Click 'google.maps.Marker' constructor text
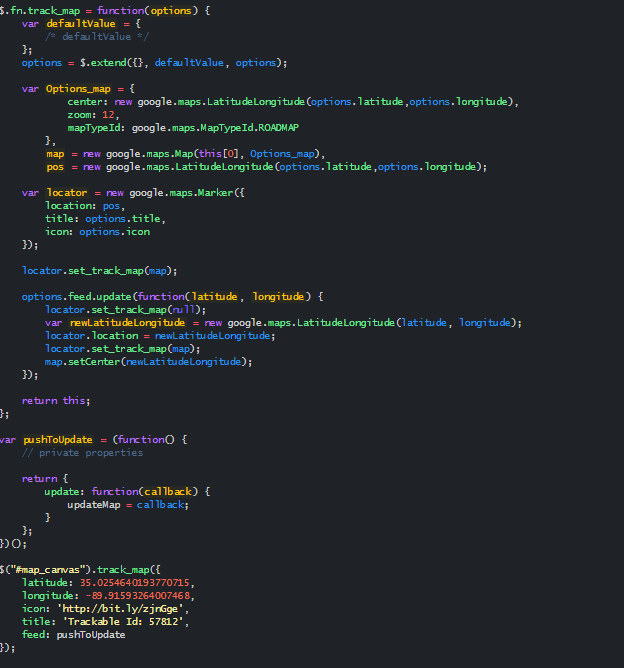 181,193
